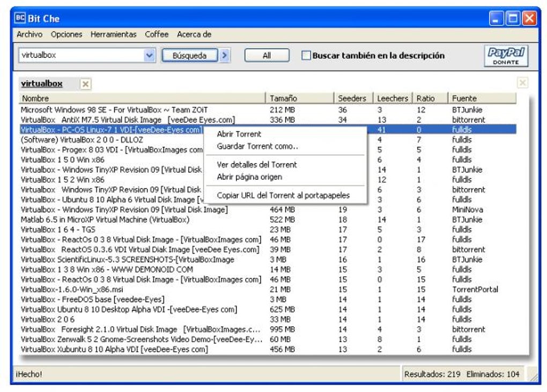This screenshot has width=547, height=392.
Task: Click the grayed close-all-tabs X icon
Action: click(x=522, y=83)
